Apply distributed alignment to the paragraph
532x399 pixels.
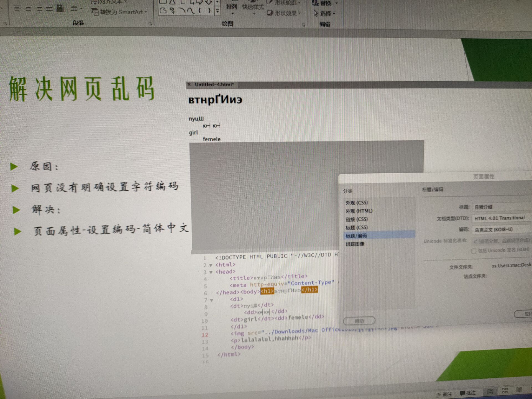(x=60, y=8)
